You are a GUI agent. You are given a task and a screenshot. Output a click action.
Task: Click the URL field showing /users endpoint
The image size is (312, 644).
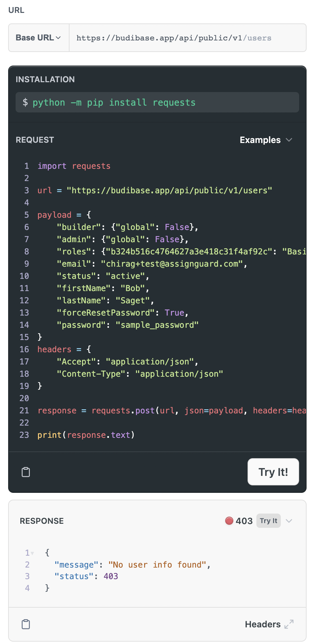pyautogui.click(x=188, y=38)
